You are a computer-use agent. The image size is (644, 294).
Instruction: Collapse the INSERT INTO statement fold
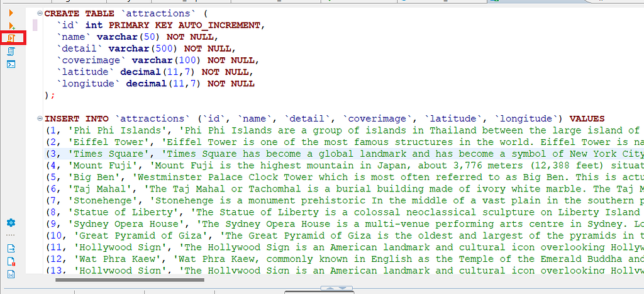point(40,119)
